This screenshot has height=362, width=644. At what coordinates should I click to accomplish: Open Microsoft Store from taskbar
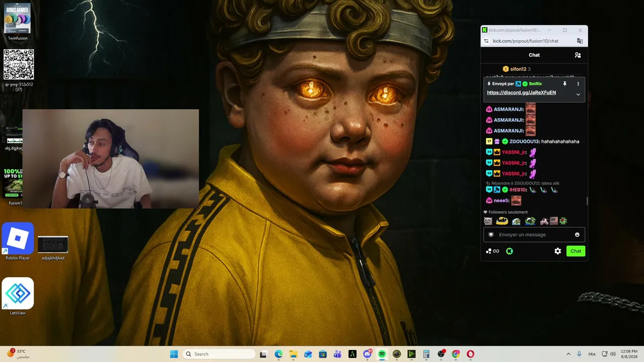coord(323,354)
